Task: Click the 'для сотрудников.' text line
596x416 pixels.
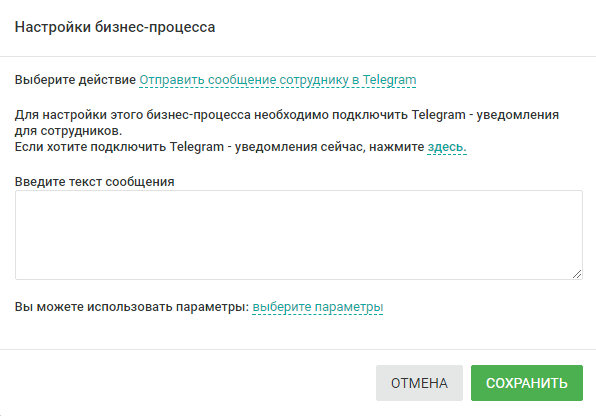Action: (68, 131)
